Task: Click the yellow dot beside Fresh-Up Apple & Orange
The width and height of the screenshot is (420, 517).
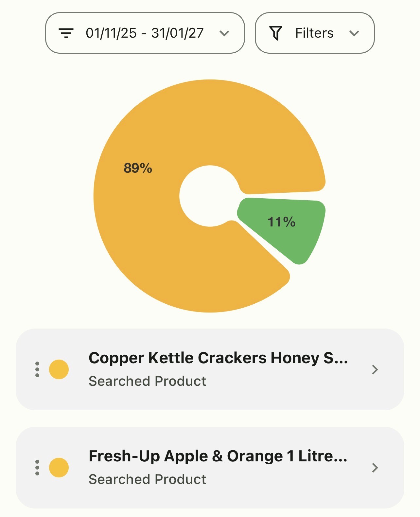Action: [59, 468]
